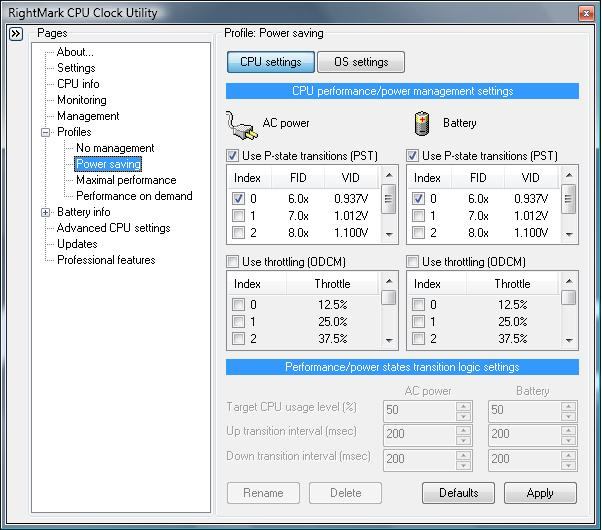Open the Advanced CPU settings page

114,228
